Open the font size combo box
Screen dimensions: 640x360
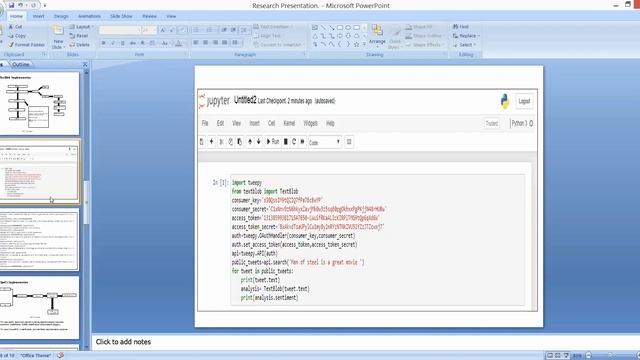[x=149, y=30]
